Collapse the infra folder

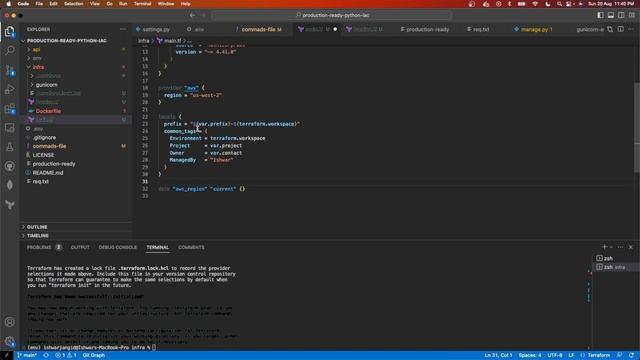[x=76, y=67]
